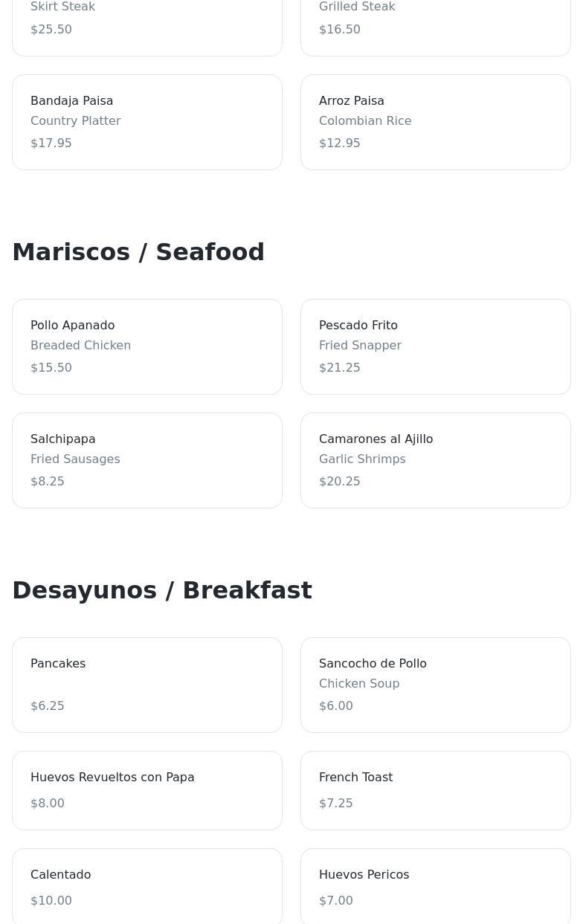
Task: Click the $17.95 Country Platter price
Action: click(x=51, y=143)
